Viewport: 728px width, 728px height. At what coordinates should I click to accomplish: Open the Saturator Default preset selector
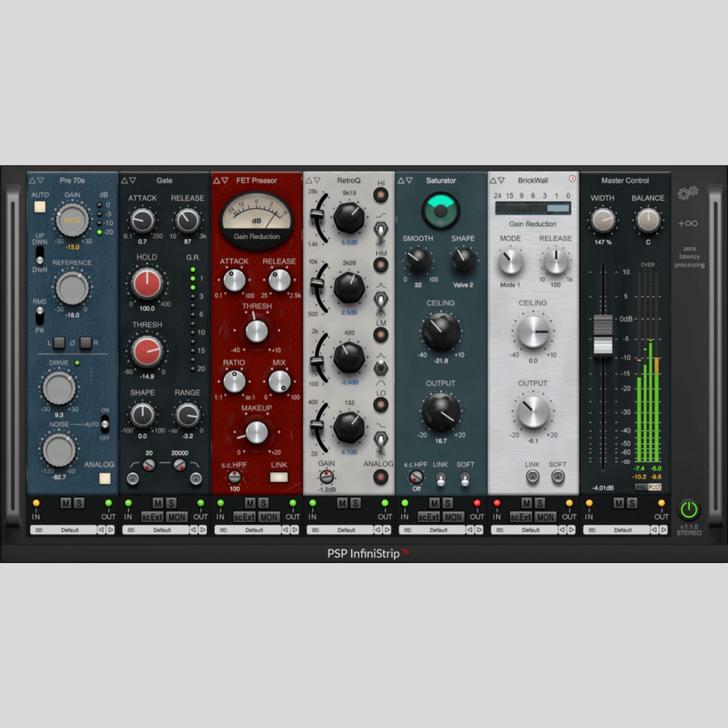433,530
